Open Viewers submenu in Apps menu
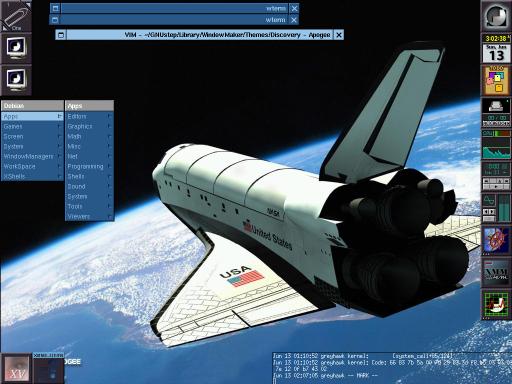 point(89,216)
